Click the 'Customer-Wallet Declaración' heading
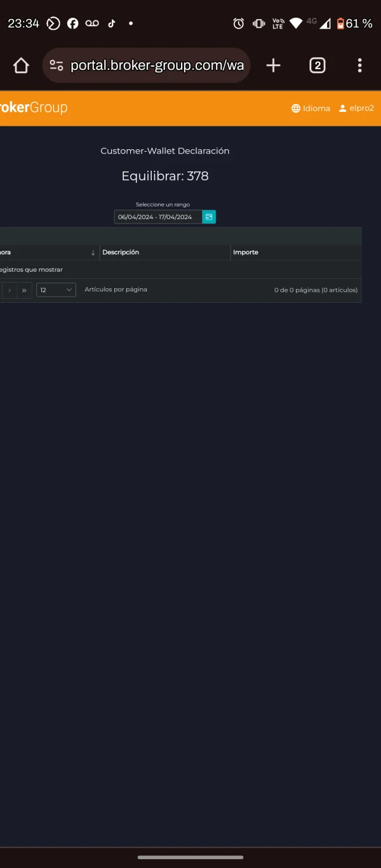This screenshot has height=868, width=381. pyautogui.click(x=165, y=151)
